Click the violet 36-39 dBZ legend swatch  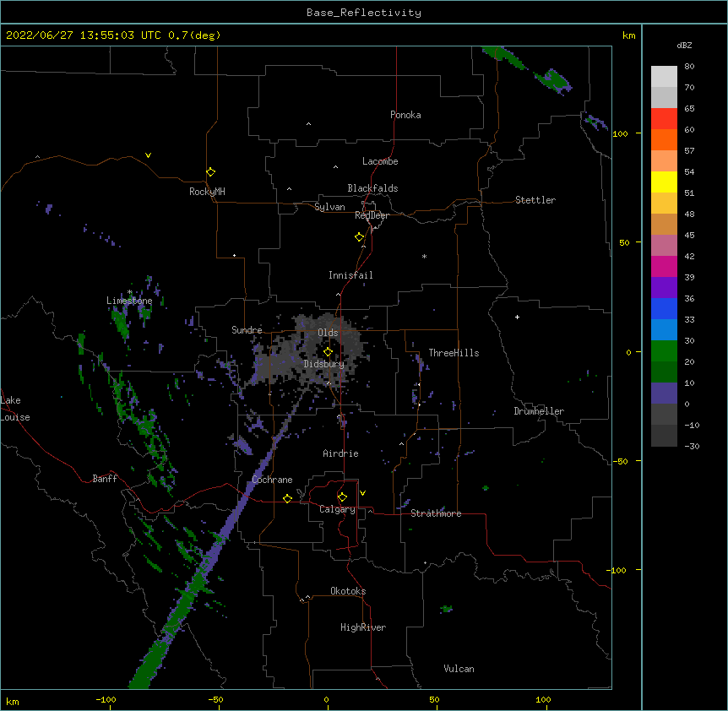tap(664, 288)
